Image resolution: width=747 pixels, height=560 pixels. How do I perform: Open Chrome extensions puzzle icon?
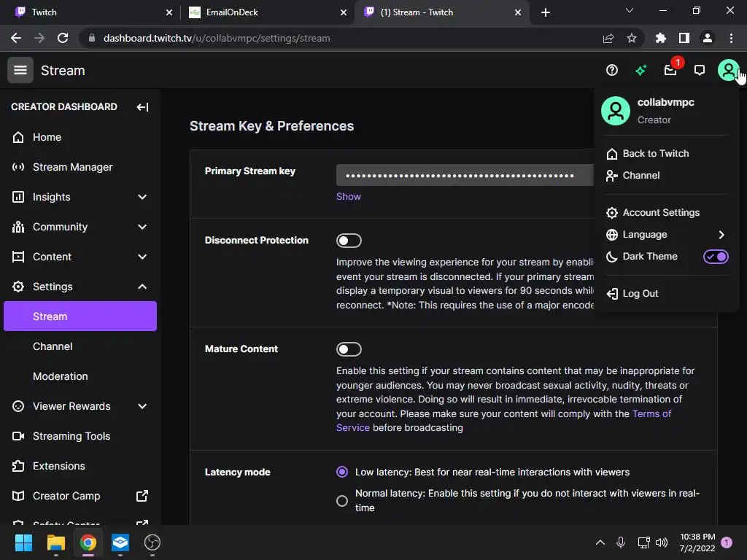(x=660, y=38)
